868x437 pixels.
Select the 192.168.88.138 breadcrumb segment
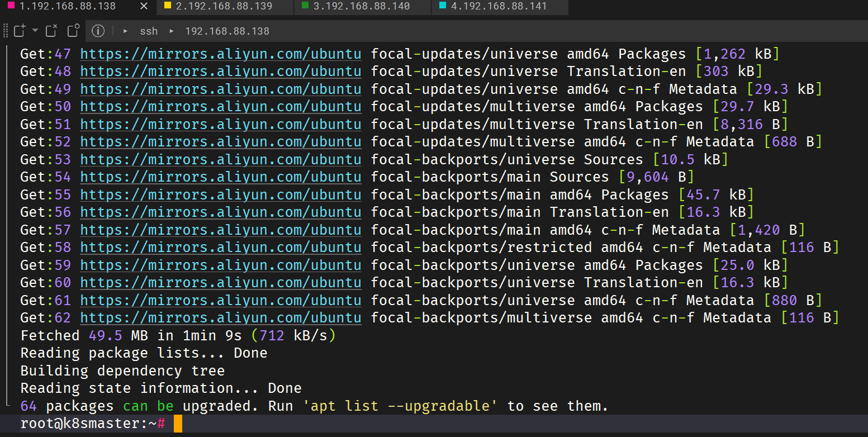[x=227, y=31]
